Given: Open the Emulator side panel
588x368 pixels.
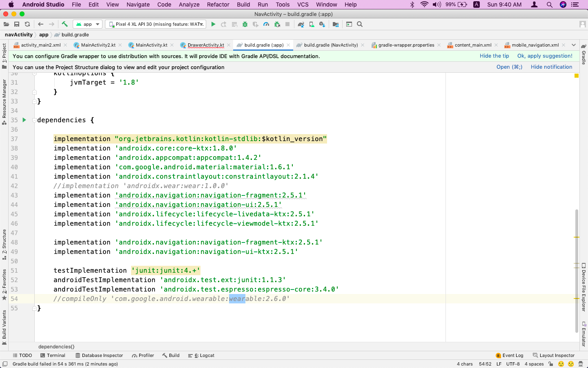Looking at the screenshot, I should point(584,334).
